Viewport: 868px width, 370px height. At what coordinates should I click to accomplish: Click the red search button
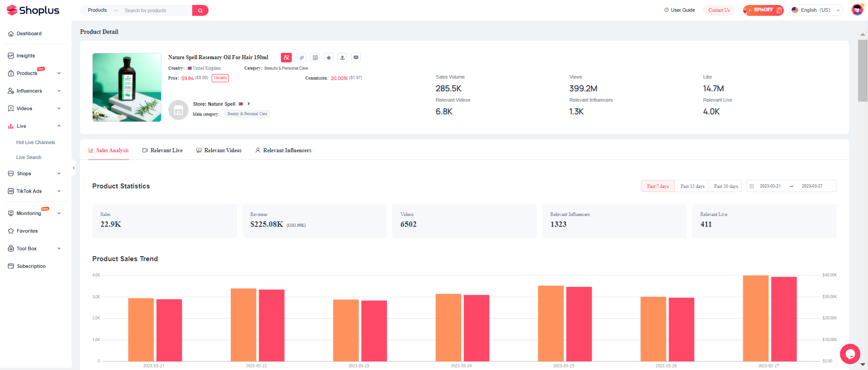click(x=200, y=10)
